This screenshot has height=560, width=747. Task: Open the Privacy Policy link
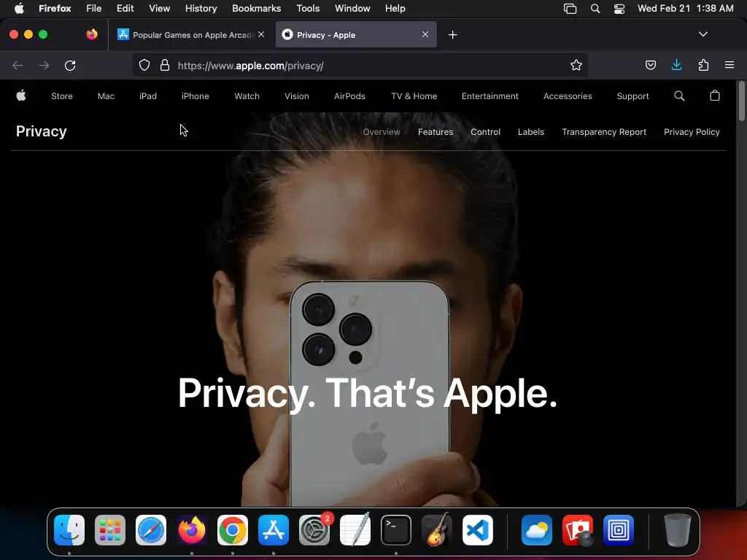692,132
